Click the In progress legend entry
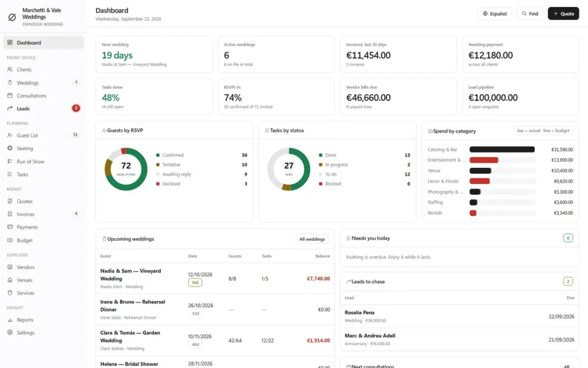 point(364,164)
